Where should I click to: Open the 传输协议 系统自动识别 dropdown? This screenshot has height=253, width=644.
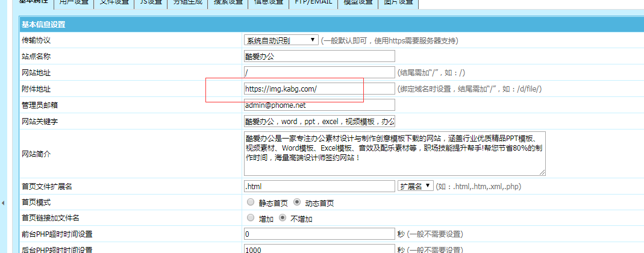point(281,40)
